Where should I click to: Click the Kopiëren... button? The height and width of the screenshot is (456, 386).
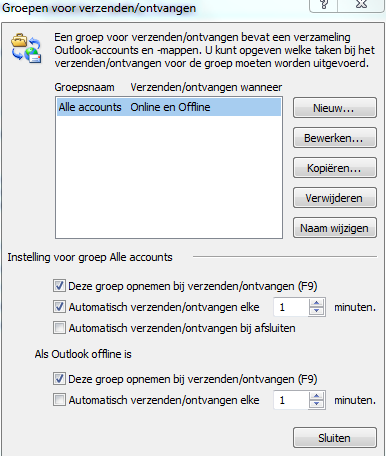[x=335, y=168]
